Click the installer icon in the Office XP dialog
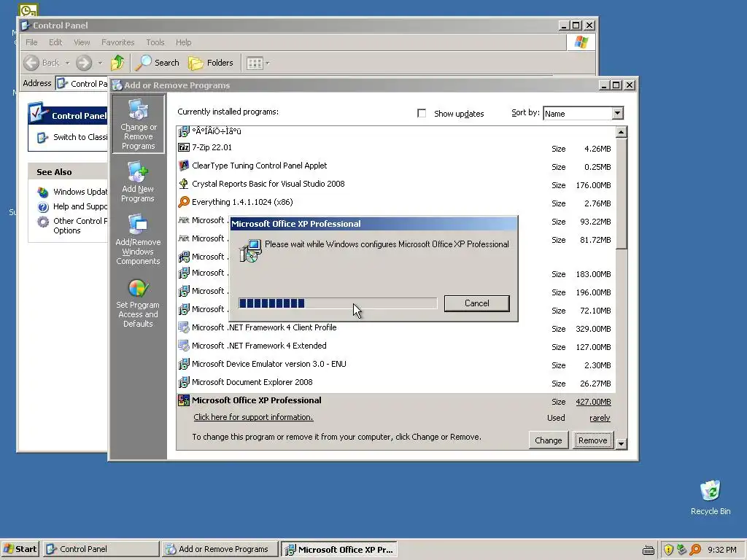 [250, 251]
